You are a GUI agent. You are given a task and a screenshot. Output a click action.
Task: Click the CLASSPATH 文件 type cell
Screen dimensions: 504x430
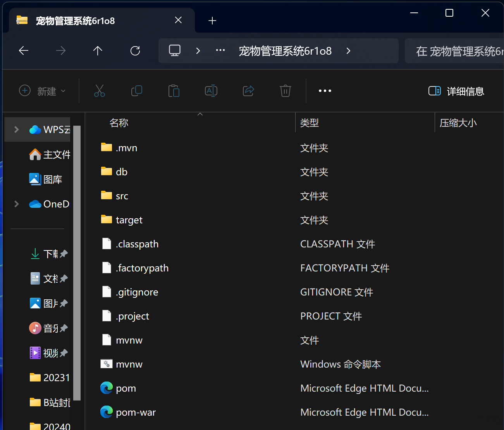click(x=338, y=244)
